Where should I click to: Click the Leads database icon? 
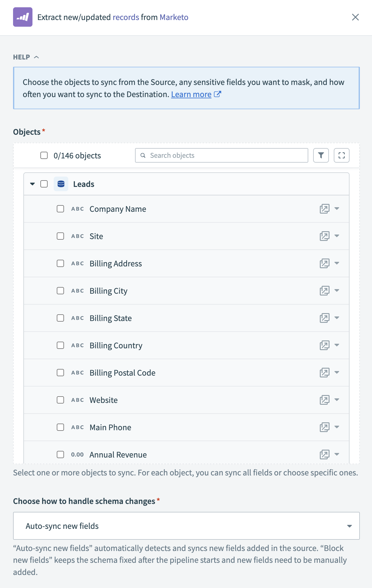(61, 184)
